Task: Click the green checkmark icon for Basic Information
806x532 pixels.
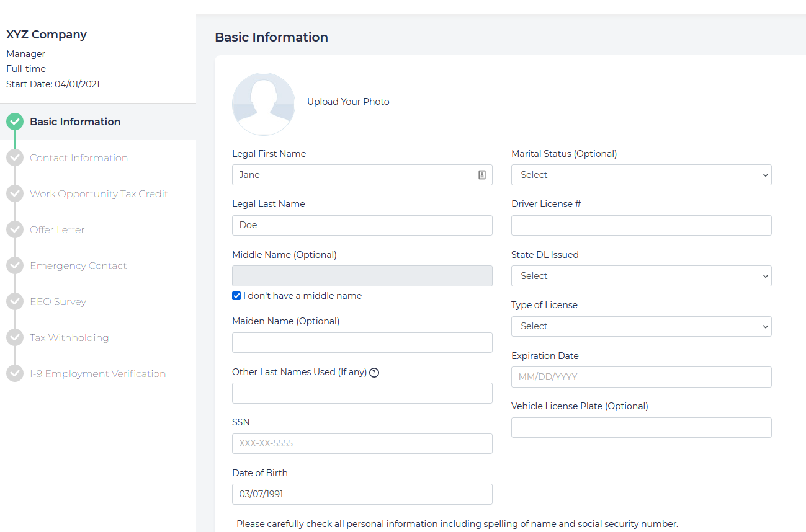Action: pyautogui.click(x=15, y=122)
